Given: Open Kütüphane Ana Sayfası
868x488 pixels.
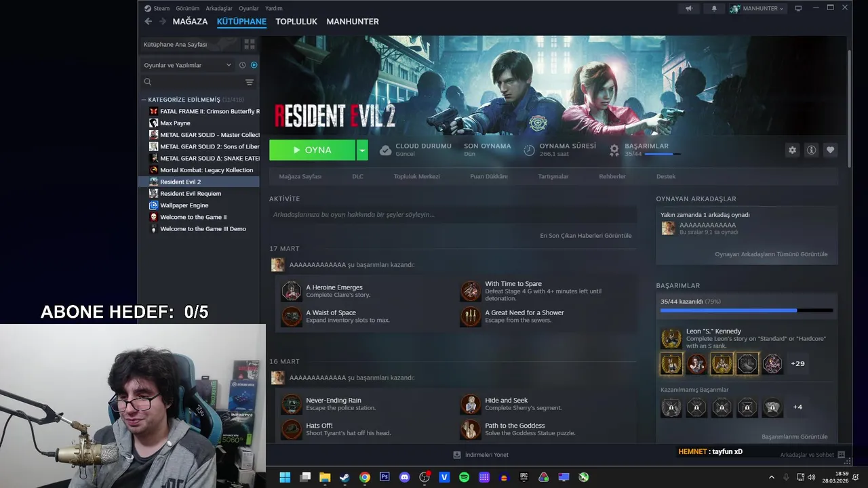Looking at the screenshot, I should coord(189,44).
